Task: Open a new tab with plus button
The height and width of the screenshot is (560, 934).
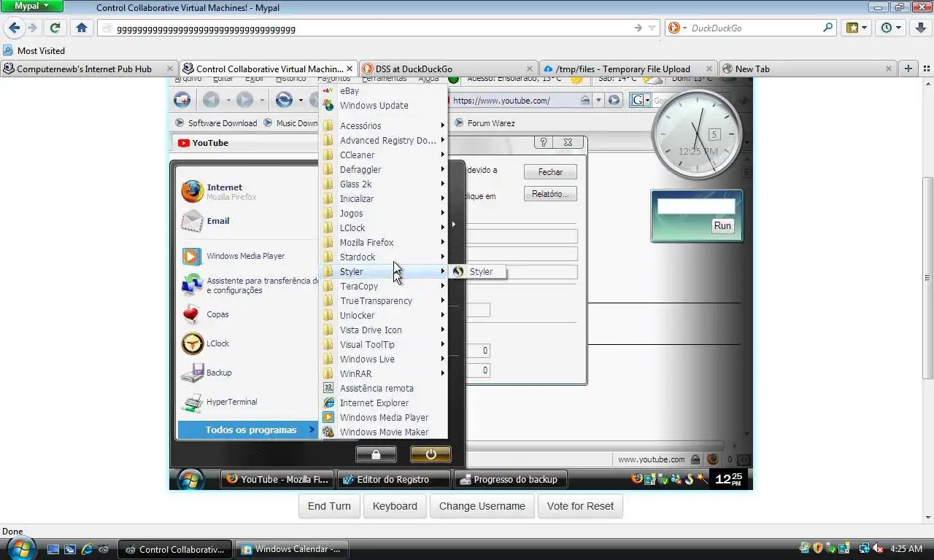Action: click(x=908, y=69)
